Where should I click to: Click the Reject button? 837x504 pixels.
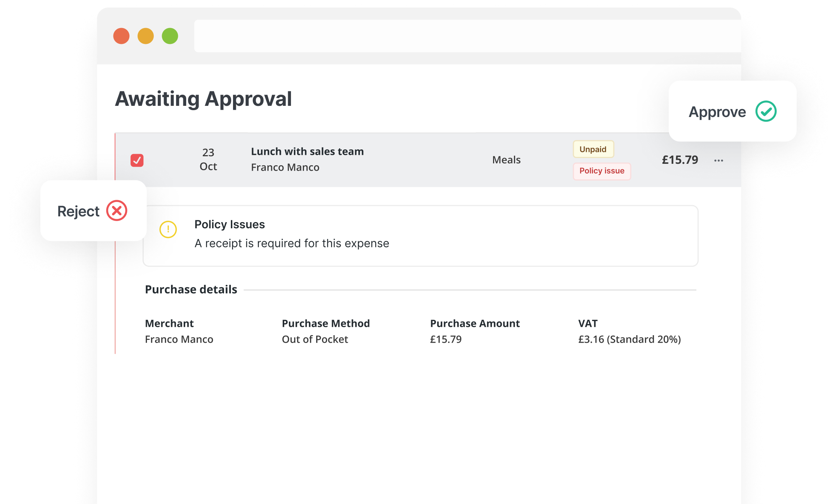coord(93,211)
